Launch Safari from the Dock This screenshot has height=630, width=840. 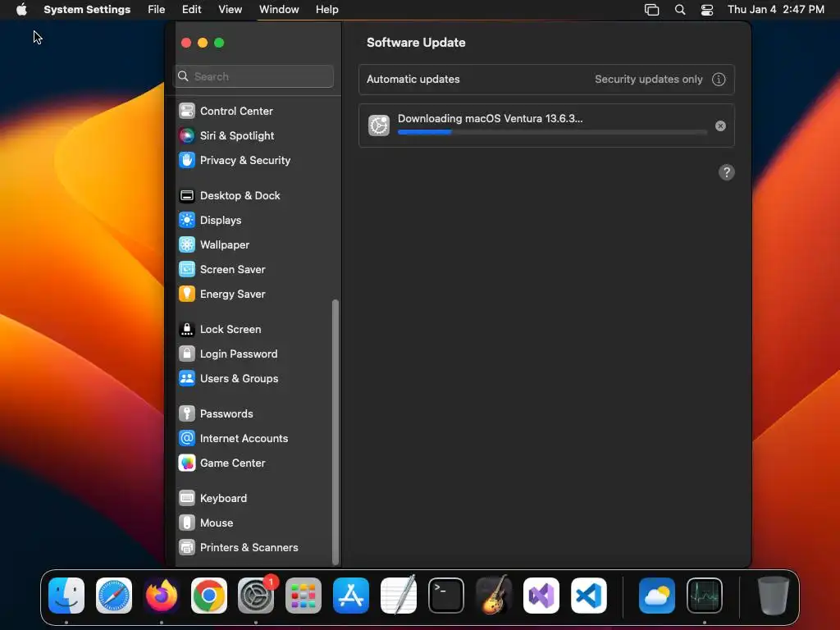(114, 596)
